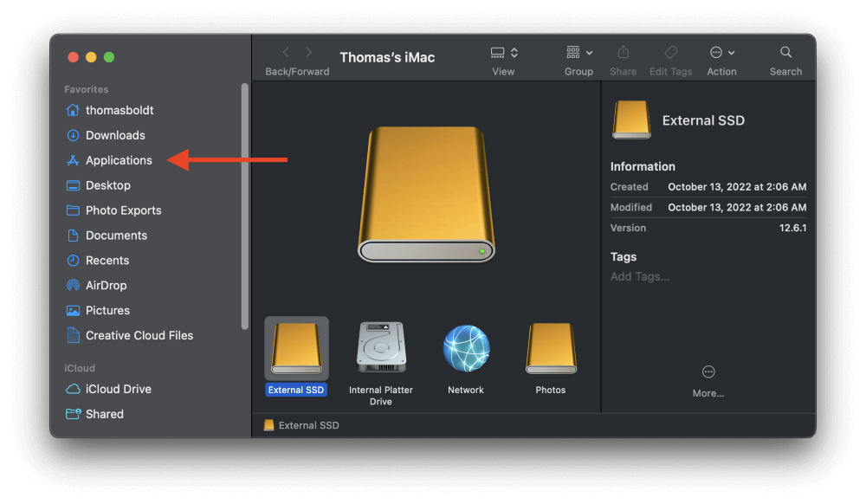Image resolution: width=866 pixels, height=504 pixels.
Task: Click the More ellipsis icon in preview pane
Action: 708,372
